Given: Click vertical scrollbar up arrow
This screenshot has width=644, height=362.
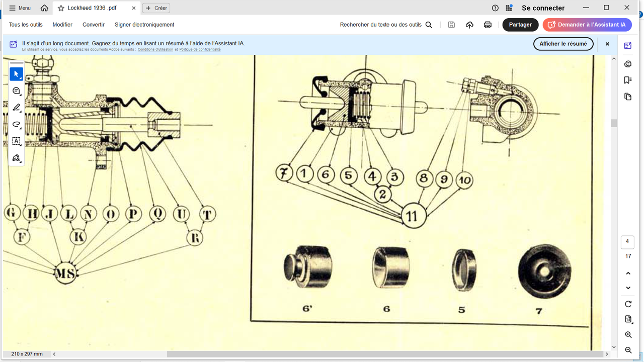Looking at the screenshot, I should coord(614,59).
